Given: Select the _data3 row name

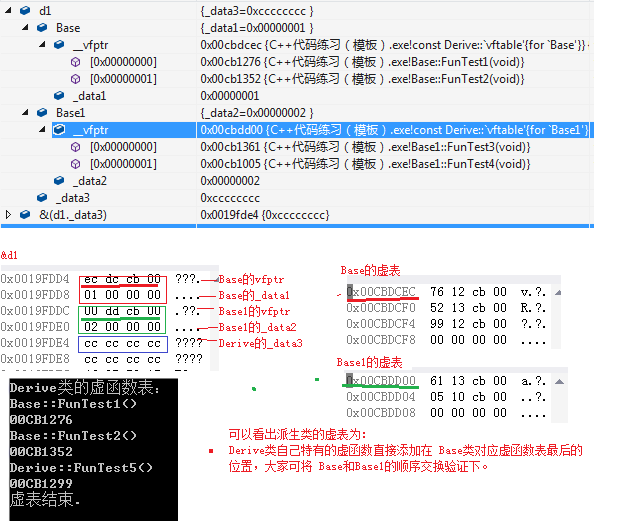Looking at the screenshot, I should (73, 198).
